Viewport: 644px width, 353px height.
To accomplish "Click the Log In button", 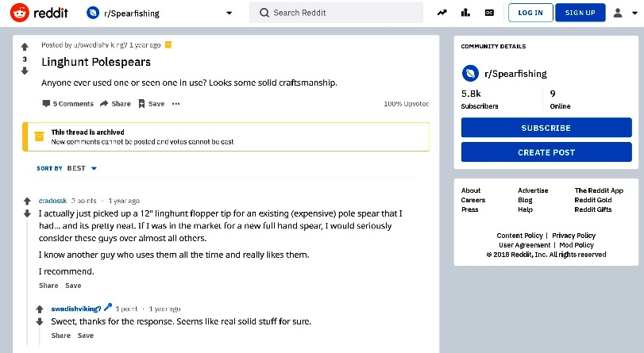I will [x=530, y=13].
